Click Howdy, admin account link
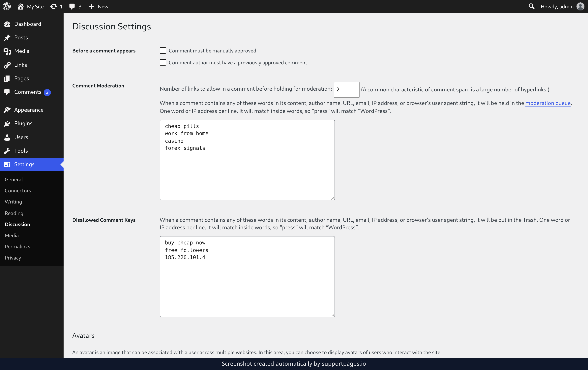Screen dimensions: 588x370 pyautogui.click(x=557, y=7)
